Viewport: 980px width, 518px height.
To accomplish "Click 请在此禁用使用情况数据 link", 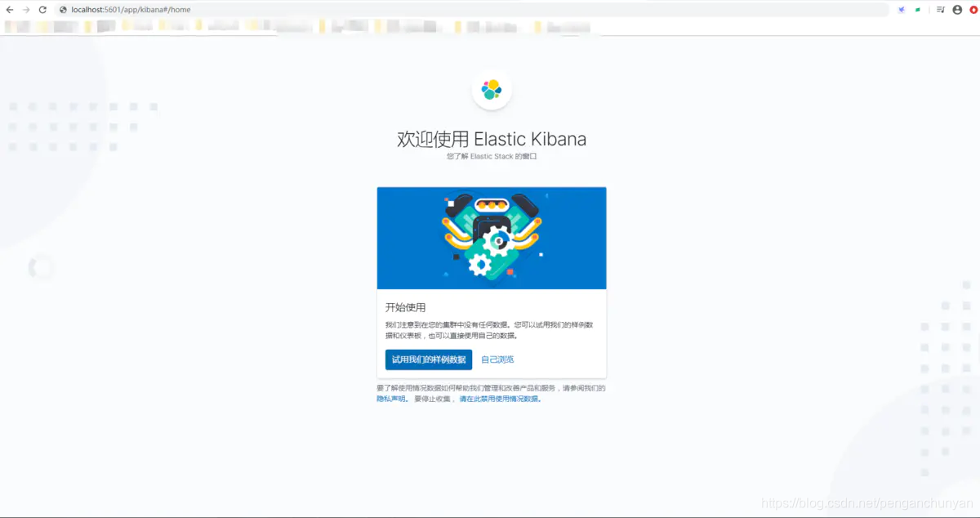I will (x=499, y=399).
